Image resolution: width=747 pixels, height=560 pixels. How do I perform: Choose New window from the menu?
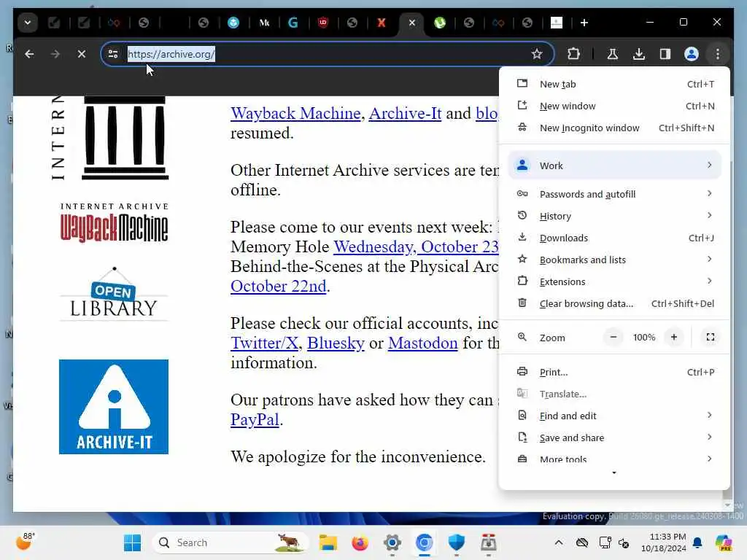(x=614, y=106)
